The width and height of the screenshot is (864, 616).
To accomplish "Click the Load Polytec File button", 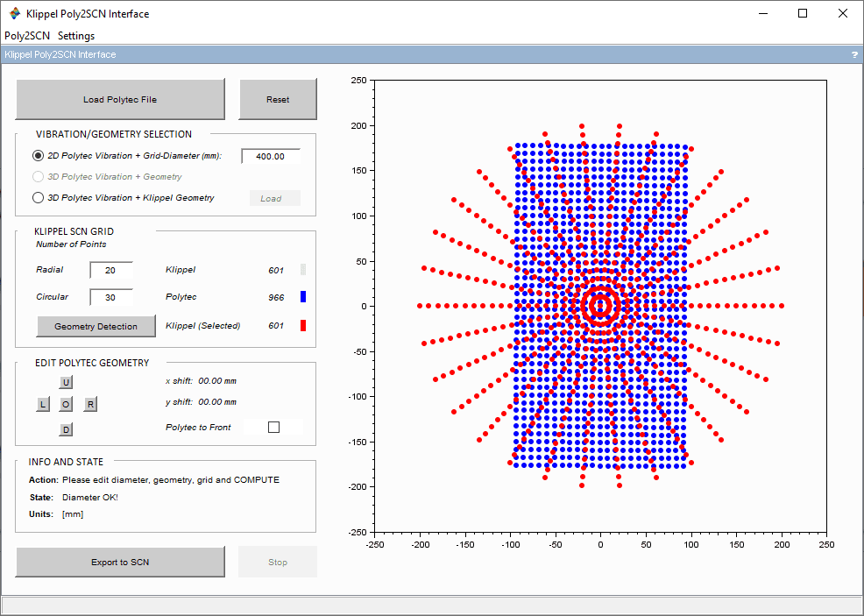I will [120, 99].
